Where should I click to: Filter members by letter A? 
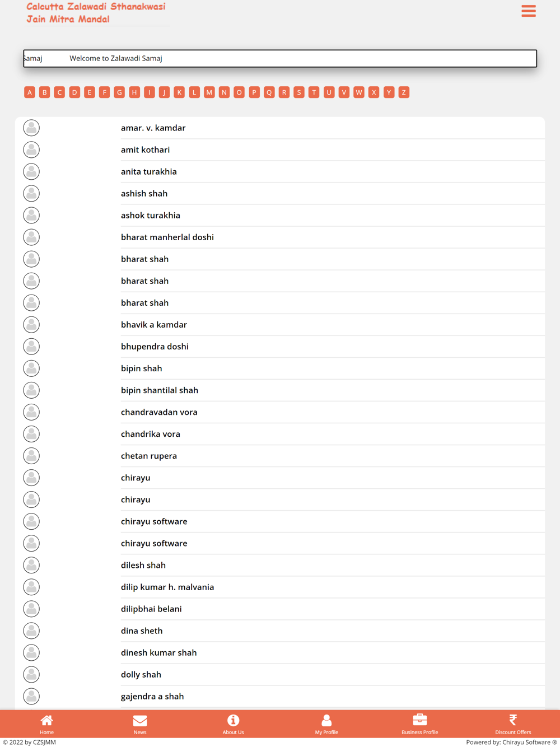point(30,92)
